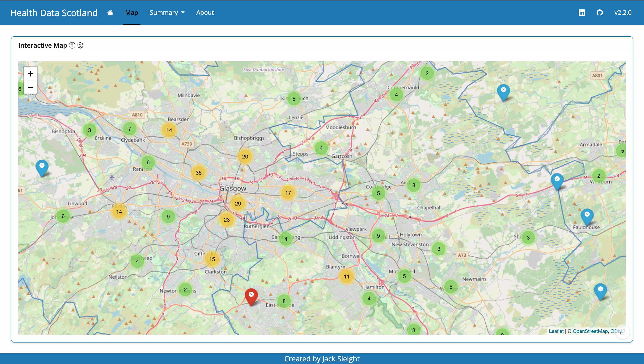Open the OpenStreetMap attribution link
This screenshot has width=644, height=364.
coord(590,331)
